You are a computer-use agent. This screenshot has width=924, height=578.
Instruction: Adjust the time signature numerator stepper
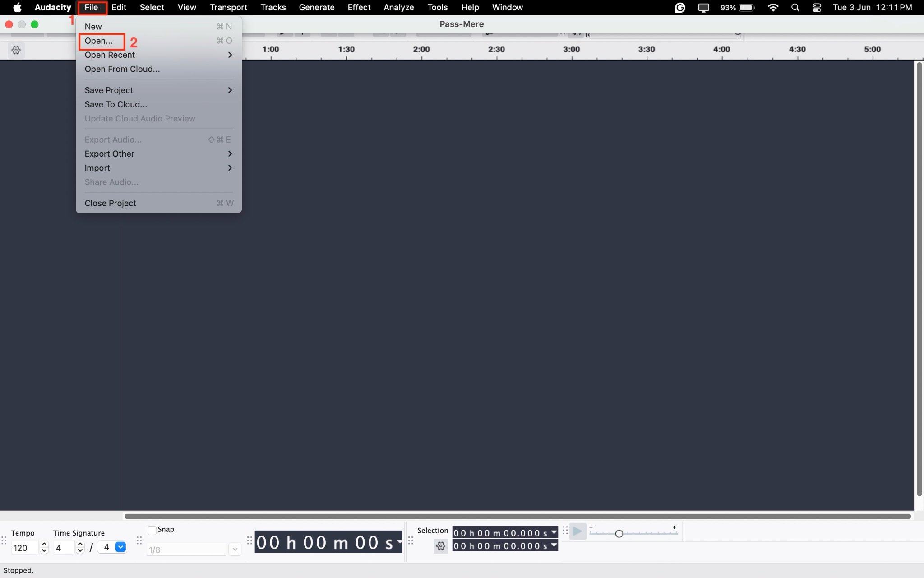pyautogui.click(x=80, y=547)
